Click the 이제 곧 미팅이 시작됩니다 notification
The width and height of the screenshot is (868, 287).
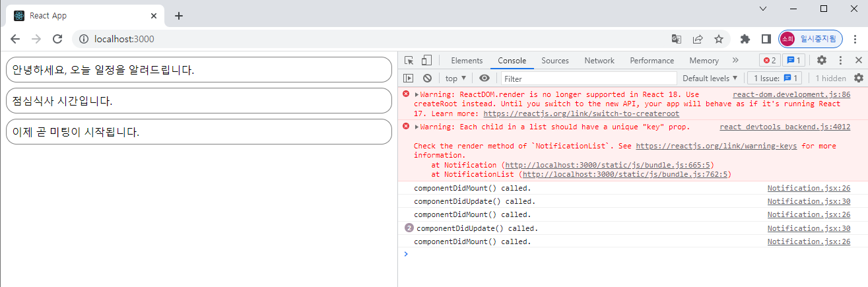click(199, 132)
